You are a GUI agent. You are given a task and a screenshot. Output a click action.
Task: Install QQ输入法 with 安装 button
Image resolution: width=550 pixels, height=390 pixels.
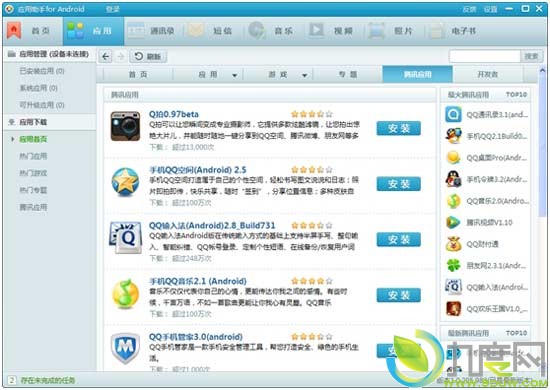pos(398,240)
